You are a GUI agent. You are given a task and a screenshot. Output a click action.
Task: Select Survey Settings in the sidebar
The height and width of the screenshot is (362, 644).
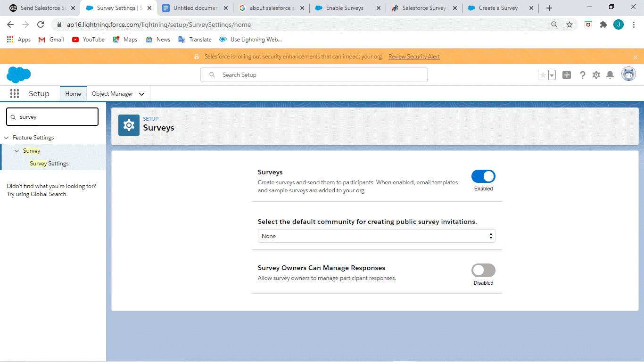point(49,163)
